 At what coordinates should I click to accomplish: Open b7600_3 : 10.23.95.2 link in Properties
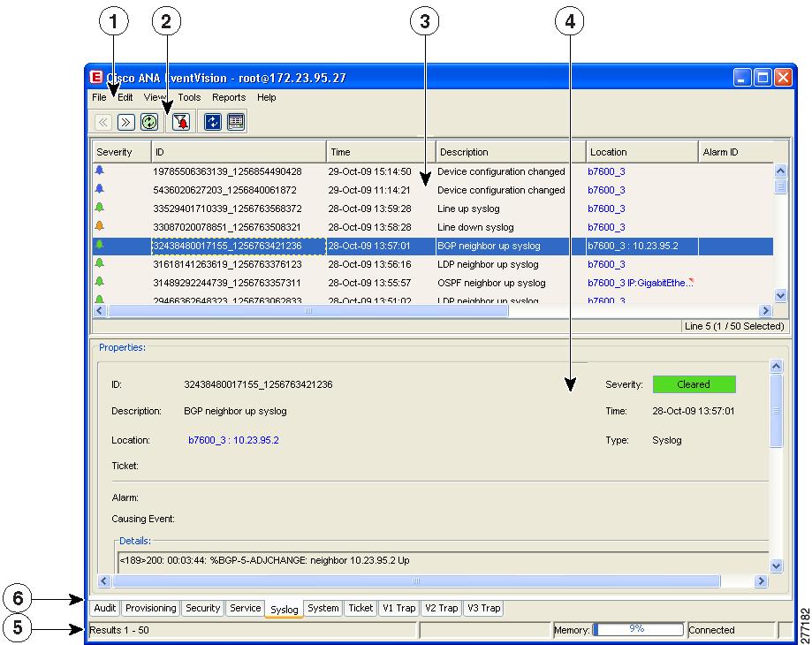[x=233, y=440]
